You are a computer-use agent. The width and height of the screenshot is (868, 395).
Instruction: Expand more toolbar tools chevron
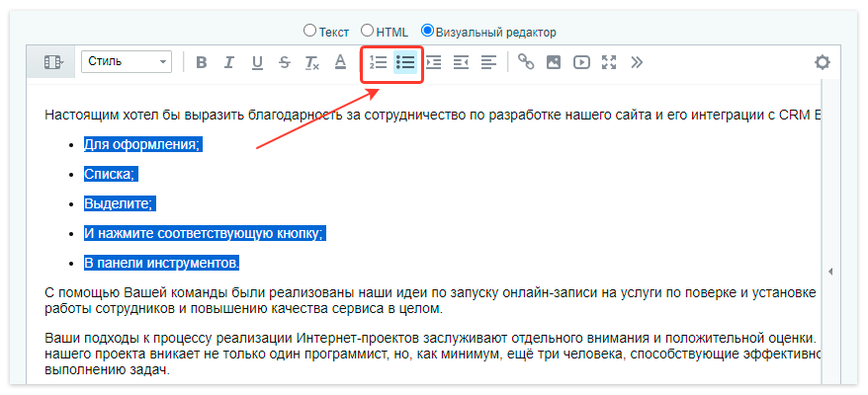(637, 62)
